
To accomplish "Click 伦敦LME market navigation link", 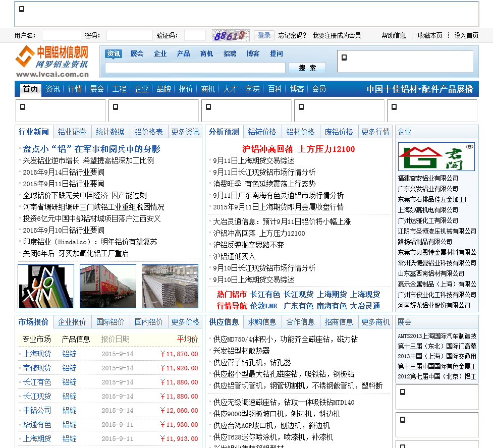I will (264, 306).
